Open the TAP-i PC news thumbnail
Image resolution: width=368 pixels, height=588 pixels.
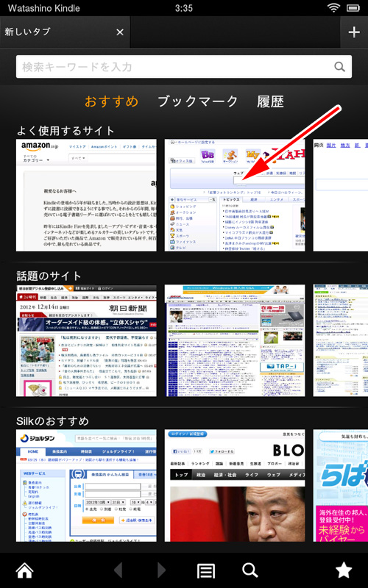click(235, 340)
